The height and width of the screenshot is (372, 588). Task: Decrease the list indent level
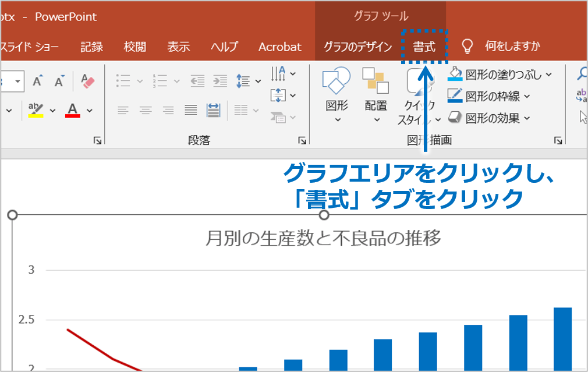pos(197,80)
